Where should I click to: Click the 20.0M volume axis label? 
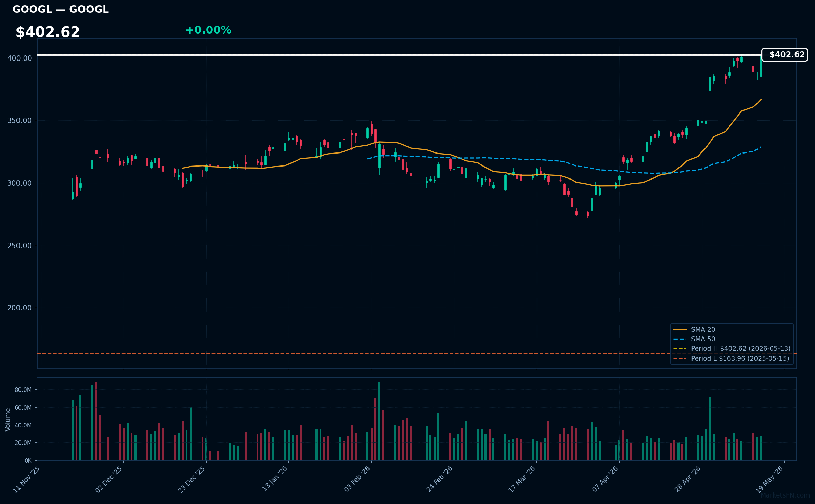click(23, 443)
